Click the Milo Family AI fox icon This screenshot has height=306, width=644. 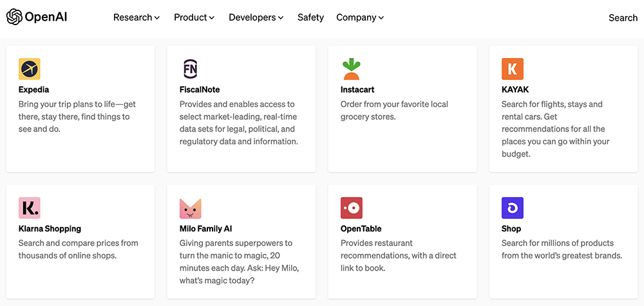[x=190, y=209]
